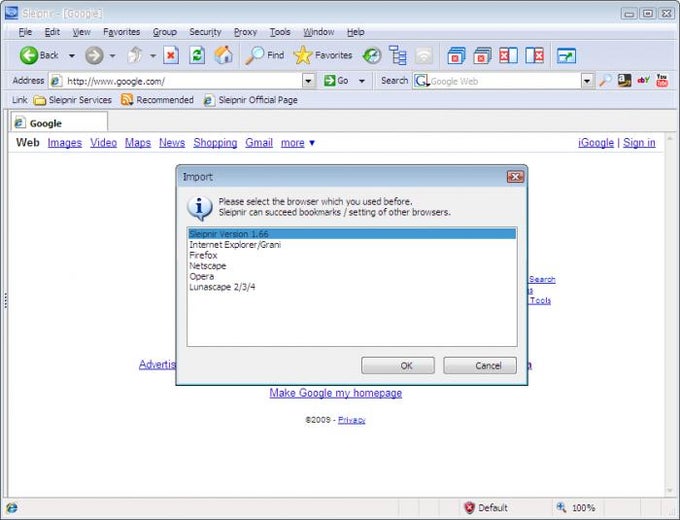Open the Up level dropdown arrow
This screenshot has width=680, height=520.
(x=153, y=56)
